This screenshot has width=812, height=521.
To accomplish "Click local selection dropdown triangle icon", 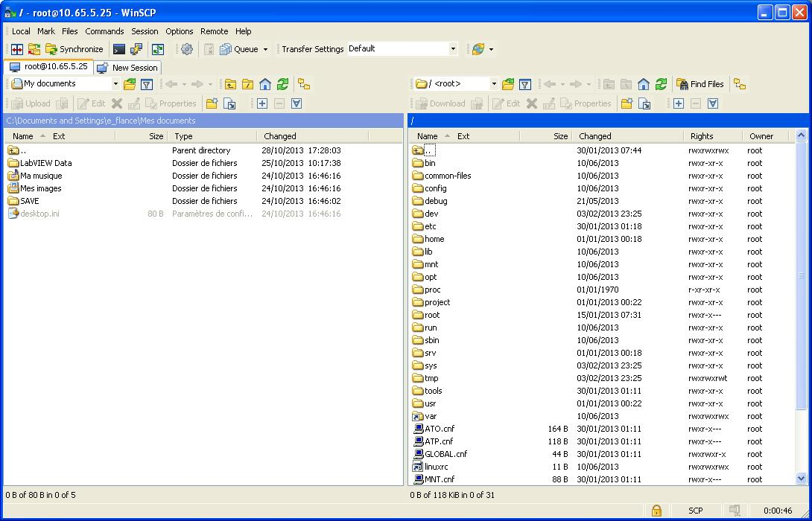I will [296, 103].
